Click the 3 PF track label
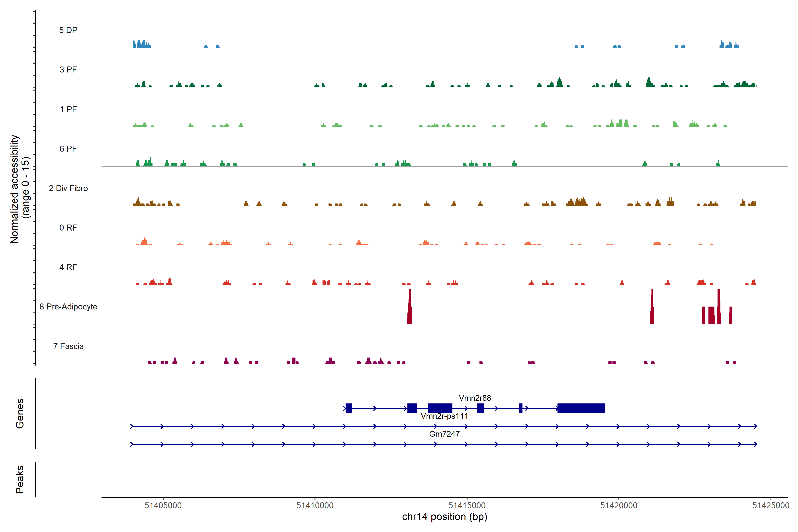 68,70
